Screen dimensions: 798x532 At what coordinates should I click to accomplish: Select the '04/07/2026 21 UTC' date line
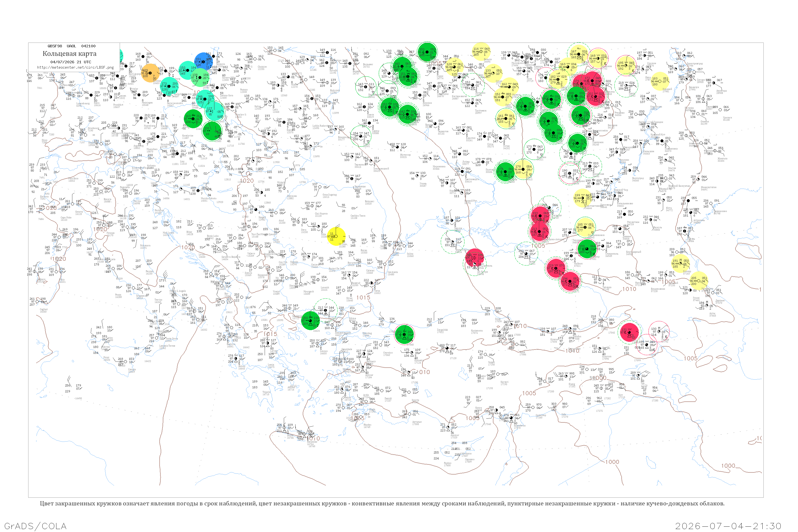coord(70,62)
